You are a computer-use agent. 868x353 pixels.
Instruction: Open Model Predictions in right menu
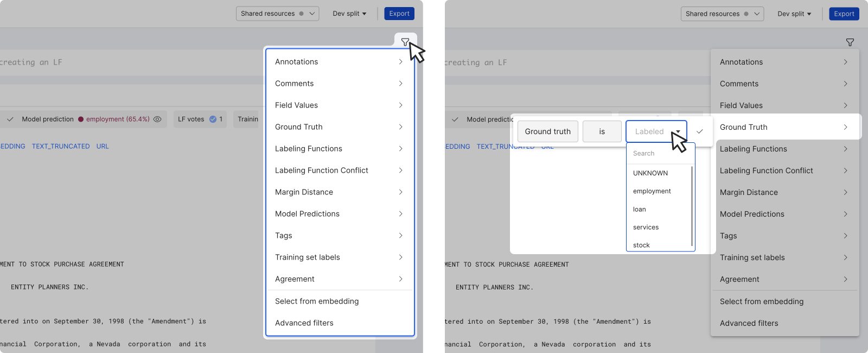click(785, 214)
